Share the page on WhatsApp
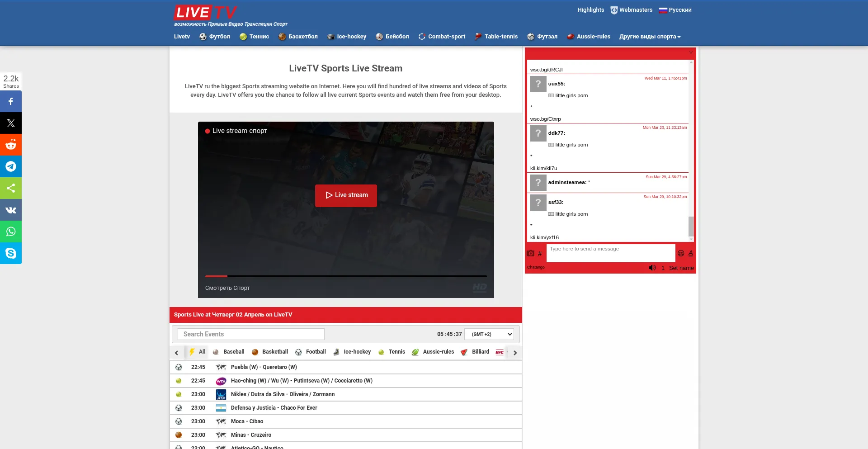The height and width of the screenshot is (449, 868). pyautogui.click(x=11, y=232)
